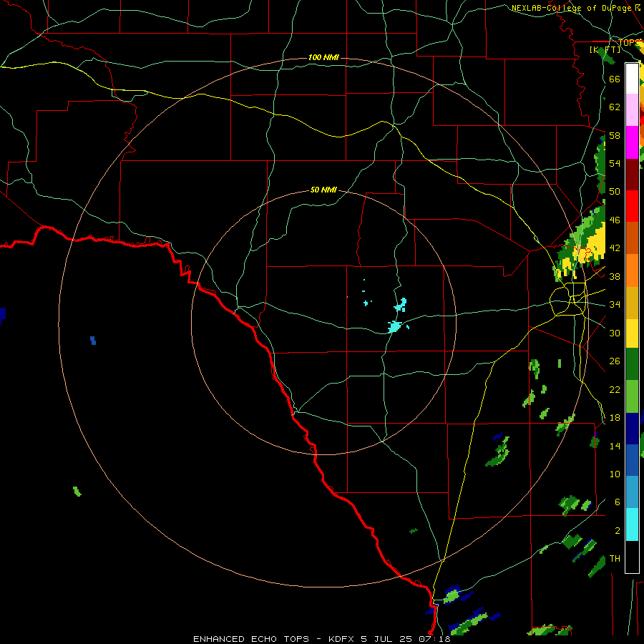
Task: Click the "42" scale value
Action: 615,248
